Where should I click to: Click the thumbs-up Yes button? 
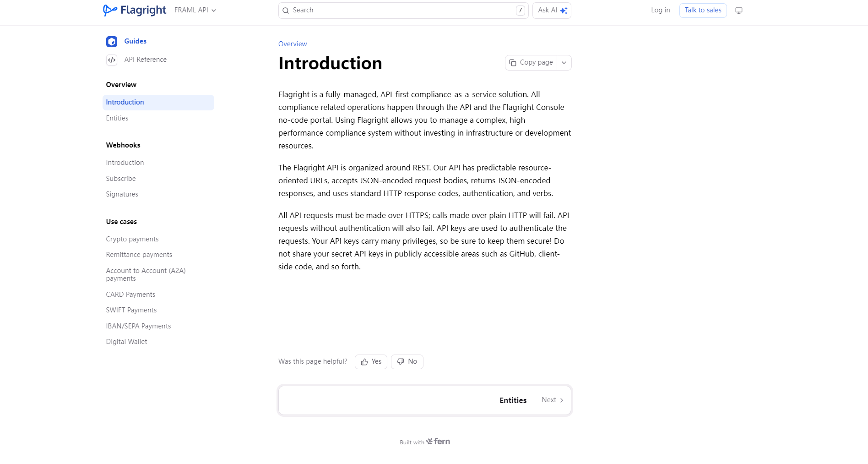[371, 362]
